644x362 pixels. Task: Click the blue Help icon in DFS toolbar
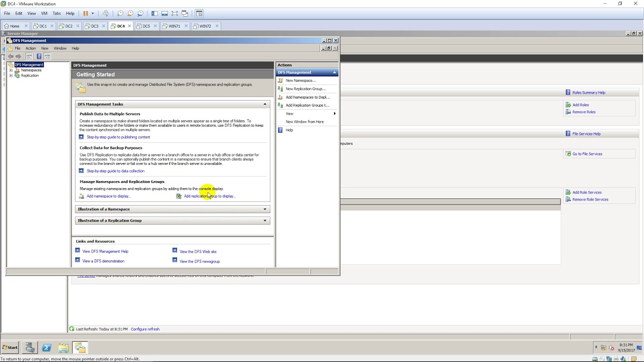pyautogui.click(x=39, y=56)
